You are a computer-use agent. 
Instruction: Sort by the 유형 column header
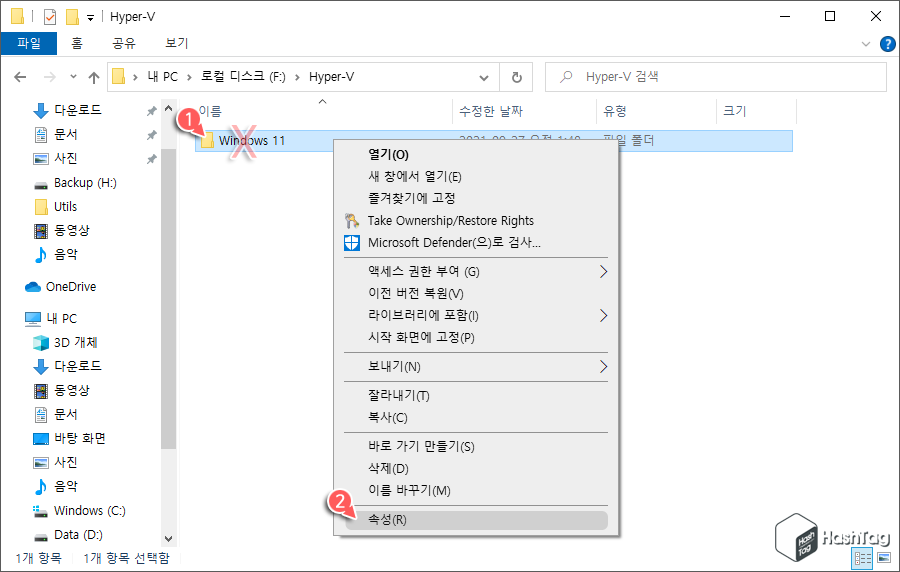615,111
